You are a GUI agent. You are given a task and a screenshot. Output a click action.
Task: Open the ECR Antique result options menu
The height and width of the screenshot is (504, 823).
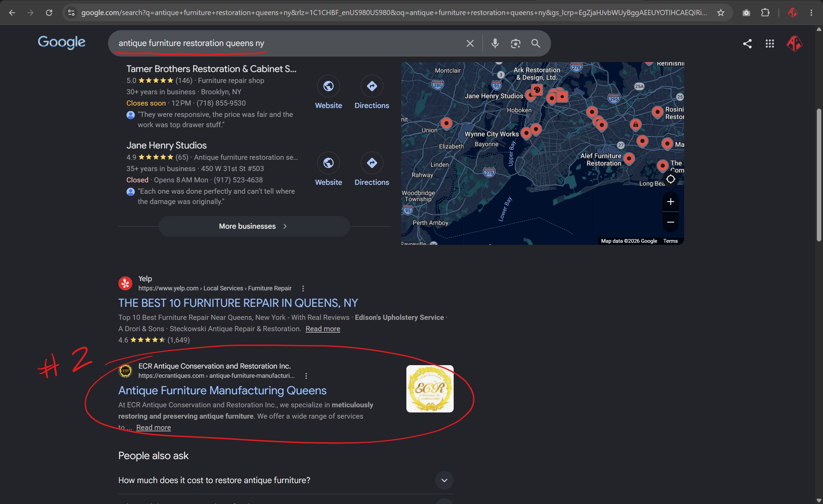(x=306, y=376)
